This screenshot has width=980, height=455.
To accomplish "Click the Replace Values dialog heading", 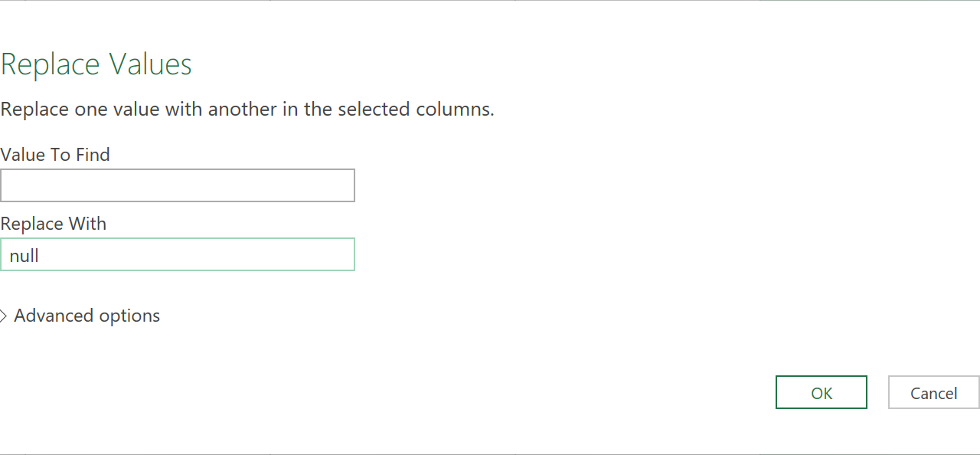I will pos(96,64).
